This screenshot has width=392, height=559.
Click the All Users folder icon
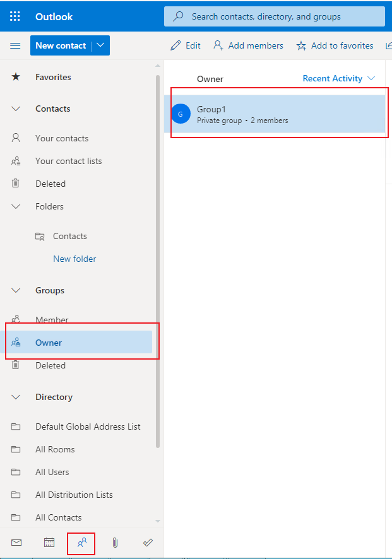(16, 472)
